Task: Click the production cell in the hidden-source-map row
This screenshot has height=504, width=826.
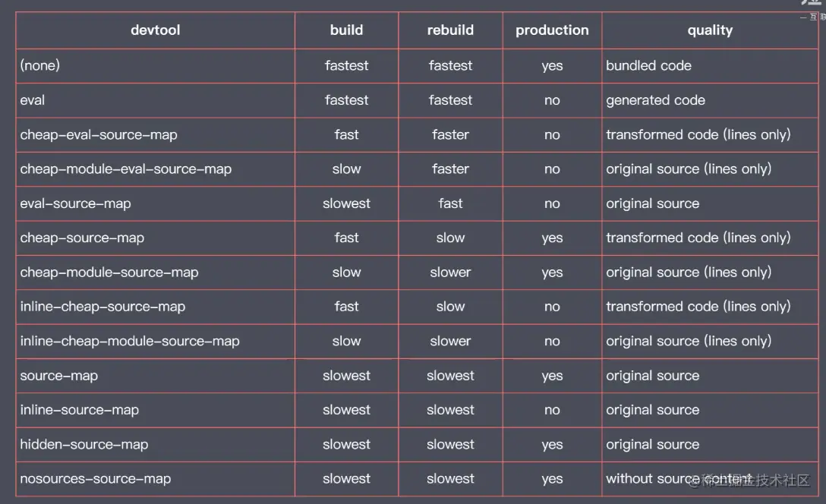Action: tap(552, 445)
